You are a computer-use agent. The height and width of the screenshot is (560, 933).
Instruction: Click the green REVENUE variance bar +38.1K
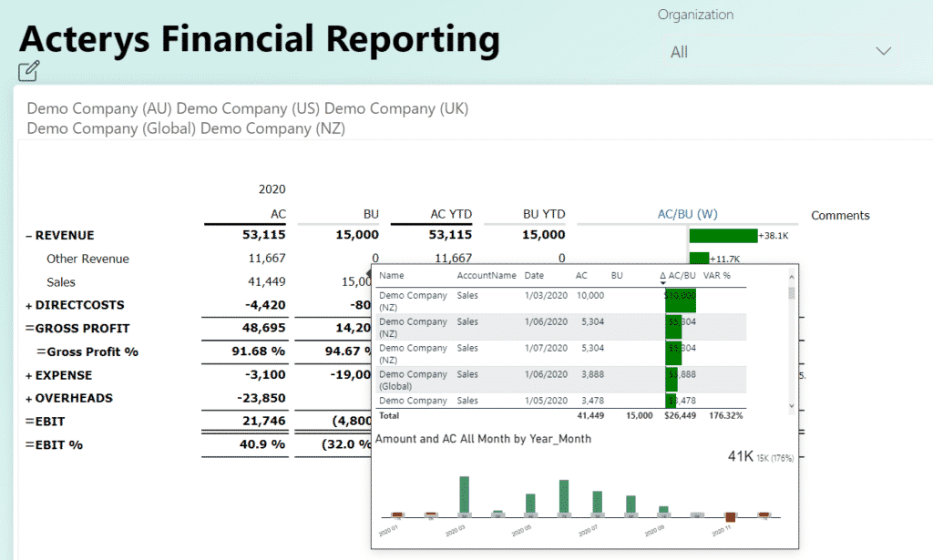723,236
